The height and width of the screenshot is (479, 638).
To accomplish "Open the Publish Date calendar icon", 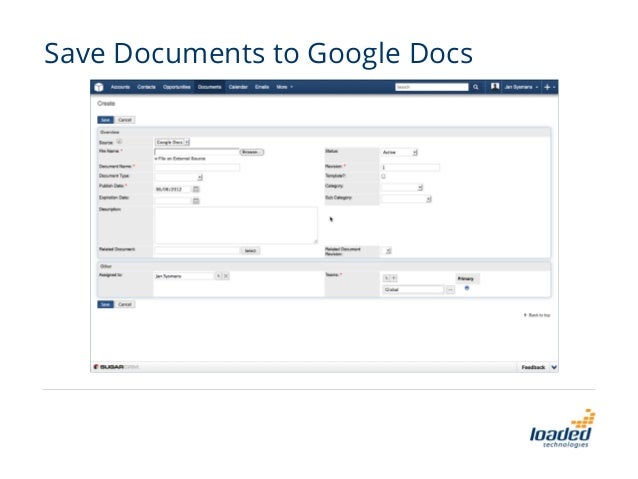I will [196, 189].
